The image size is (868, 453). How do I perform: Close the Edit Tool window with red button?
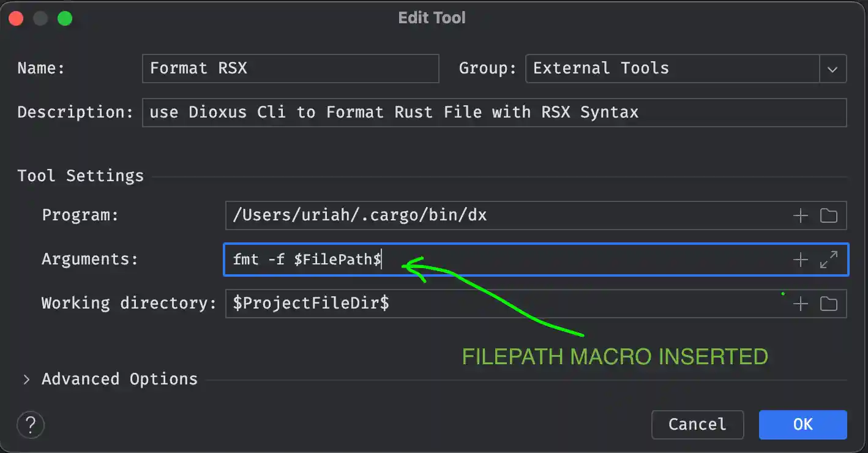16,18
